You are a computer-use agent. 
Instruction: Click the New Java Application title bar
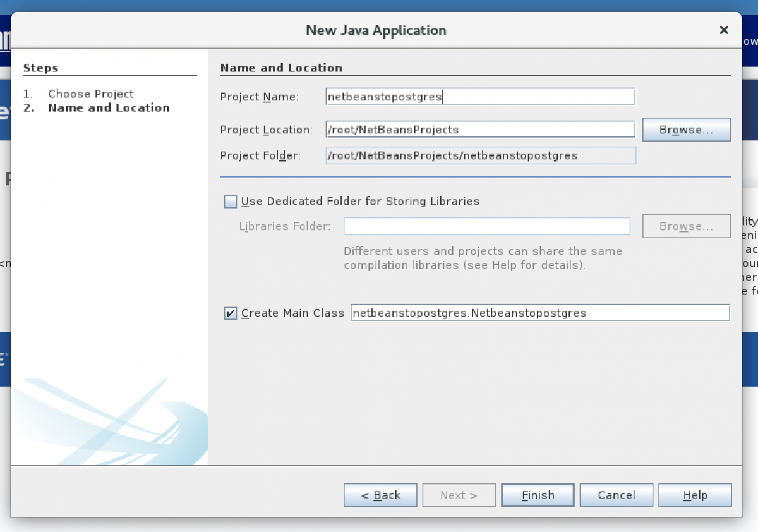376,30
